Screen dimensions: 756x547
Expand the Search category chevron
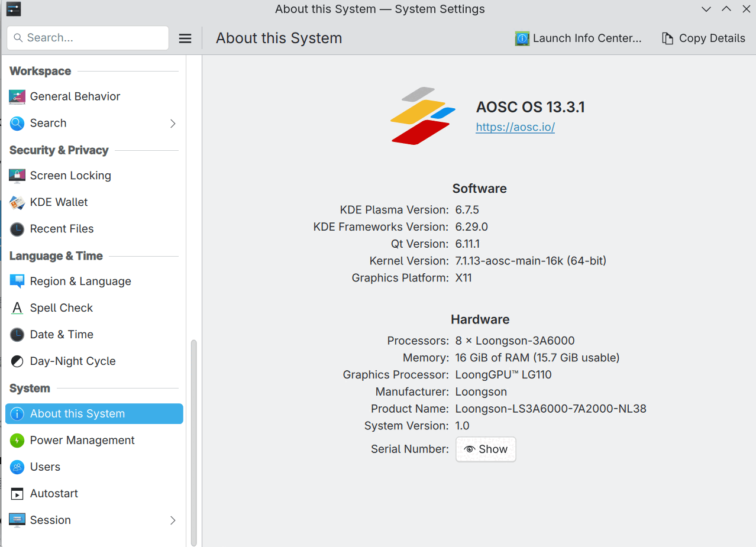tap(173, 124)
